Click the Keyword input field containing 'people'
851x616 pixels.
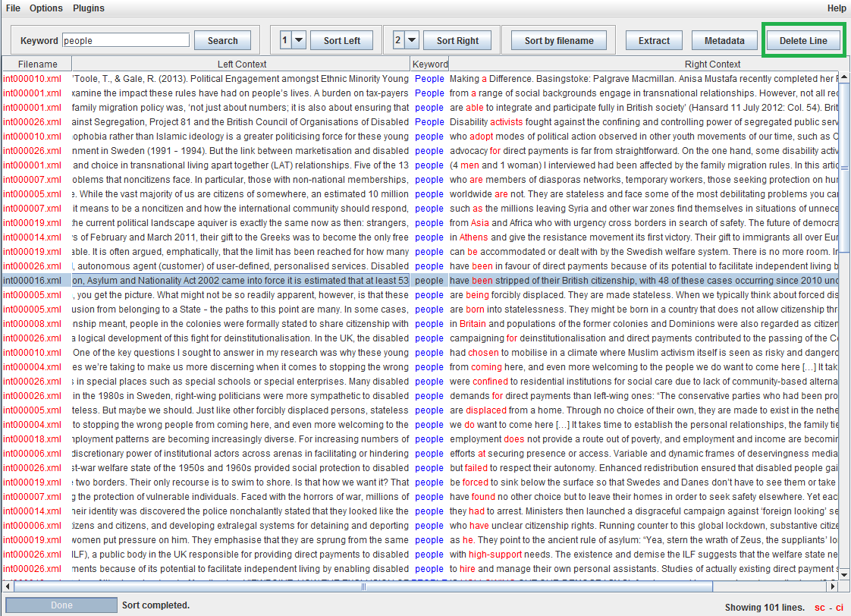click(126, 40)
